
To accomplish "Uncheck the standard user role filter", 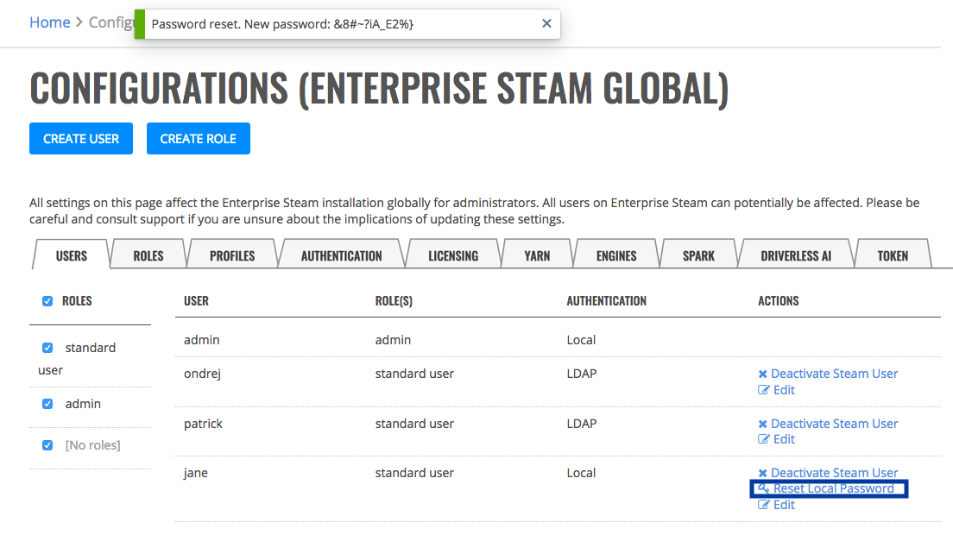I will (x=47, y=348).
